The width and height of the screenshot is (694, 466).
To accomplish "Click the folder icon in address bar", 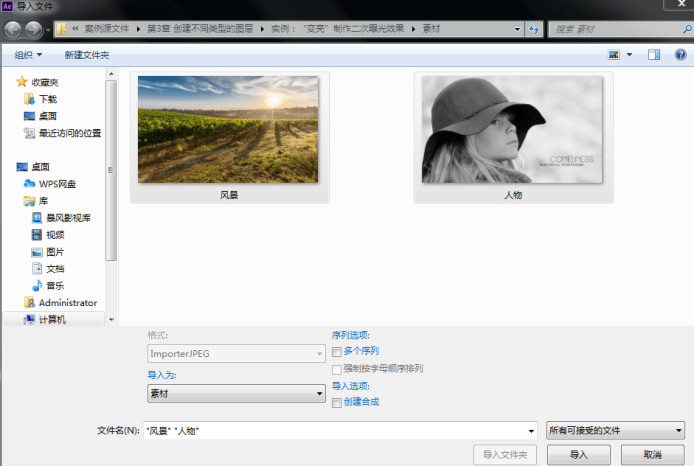I will [62, 29].
